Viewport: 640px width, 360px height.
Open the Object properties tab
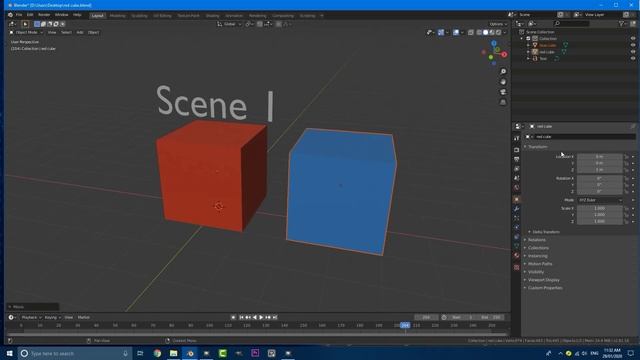[x=516, y=199]
